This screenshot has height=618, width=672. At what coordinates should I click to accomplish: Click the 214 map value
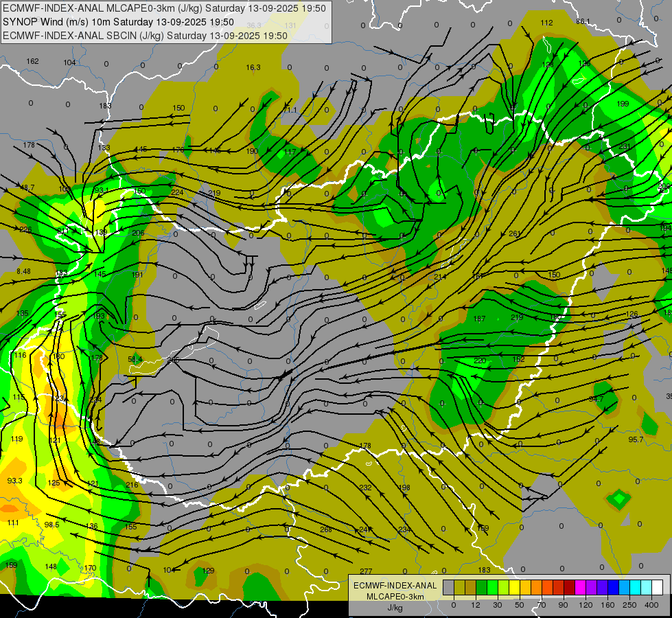pyautogui.click(x=440, y=277)
